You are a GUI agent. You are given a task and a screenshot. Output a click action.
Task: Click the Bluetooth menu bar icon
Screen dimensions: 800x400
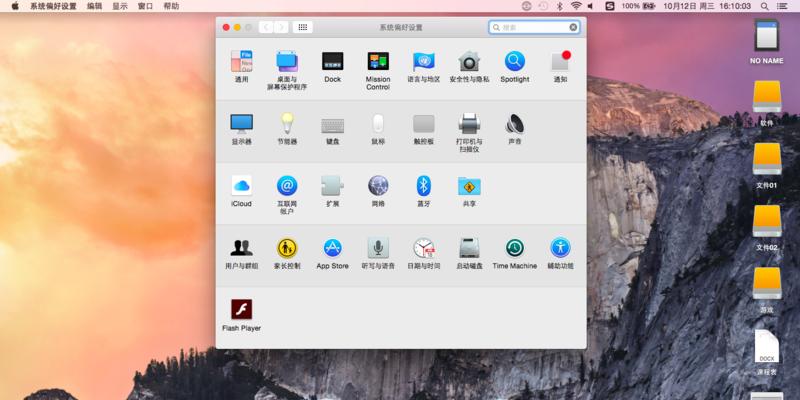(559, 6)
